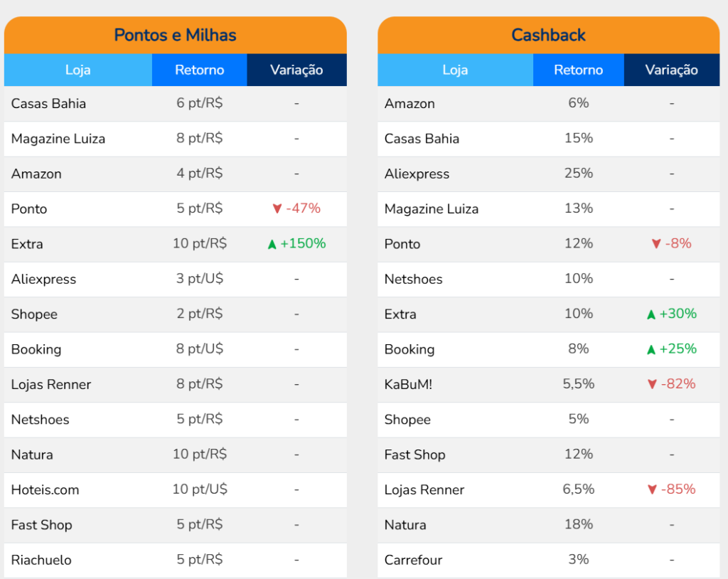Sort by Retorno in Cashback table
Viewport: 728px width, 579px height.
pyautogui.click(x=578, y=70)
